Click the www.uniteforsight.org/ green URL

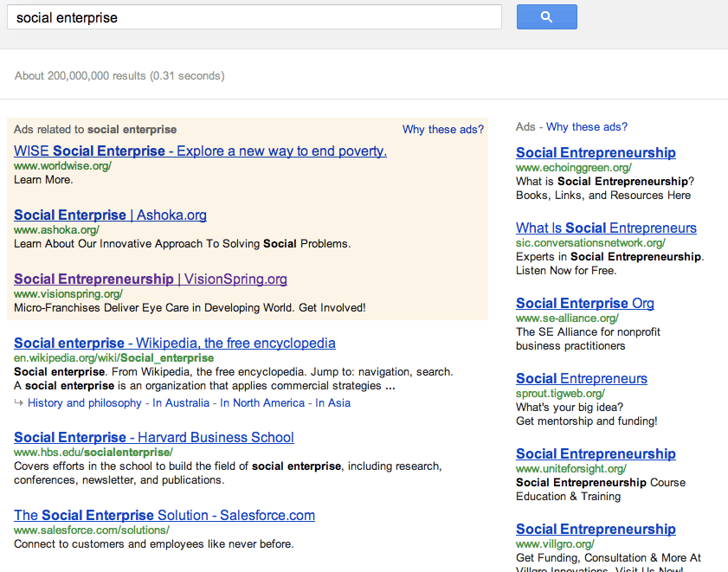[x=571, y=468]
